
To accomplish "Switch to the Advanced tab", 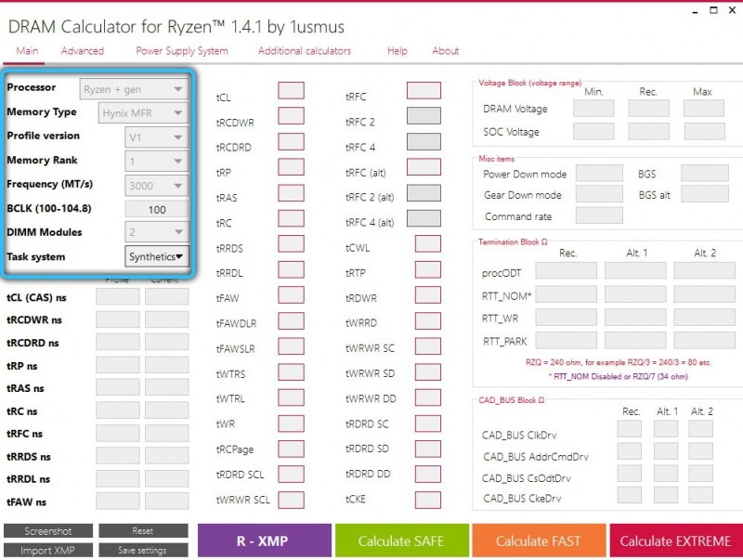I will coord(83,51).
